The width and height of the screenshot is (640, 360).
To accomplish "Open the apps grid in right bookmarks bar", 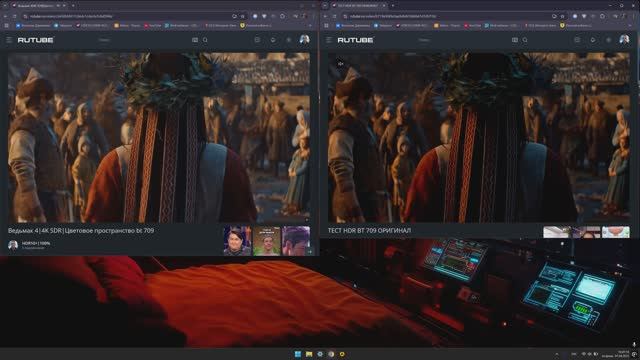I will tap(326, 25).
